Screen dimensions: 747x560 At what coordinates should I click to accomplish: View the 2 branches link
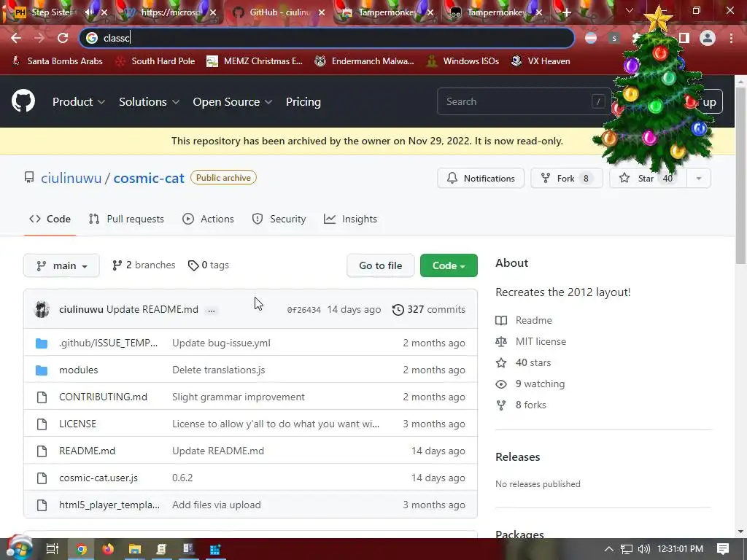pos(144,265)
